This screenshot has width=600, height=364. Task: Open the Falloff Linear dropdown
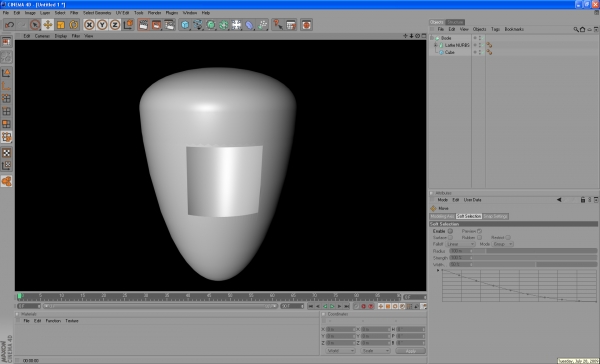(460, 244)
